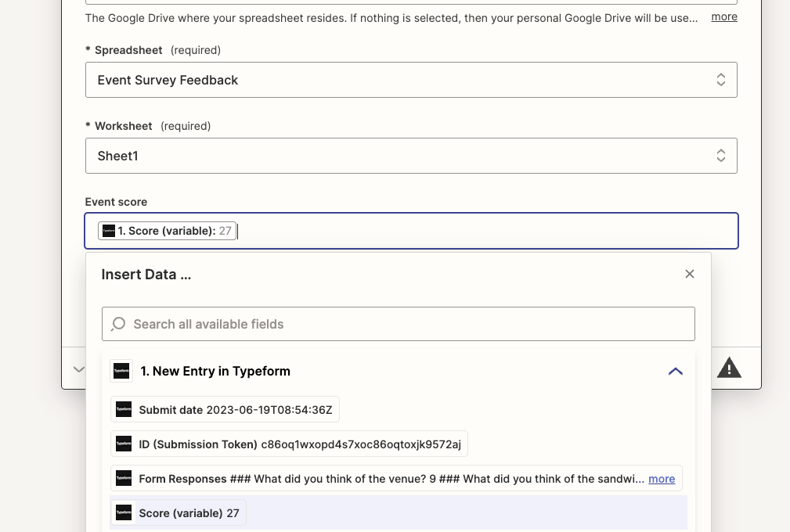790x532 pixels.
Task: Click the search magnifier icon
Action: pos(118,324)
